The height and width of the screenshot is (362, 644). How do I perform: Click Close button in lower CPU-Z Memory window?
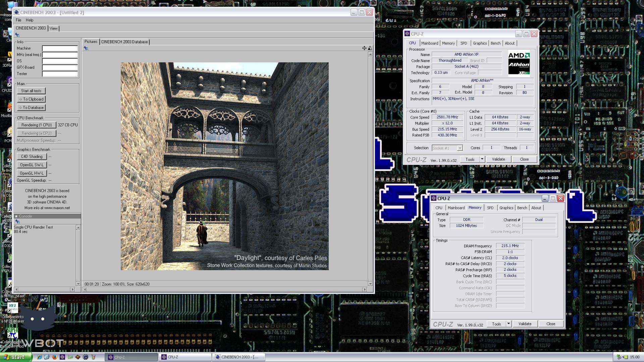tap(551, 324)
